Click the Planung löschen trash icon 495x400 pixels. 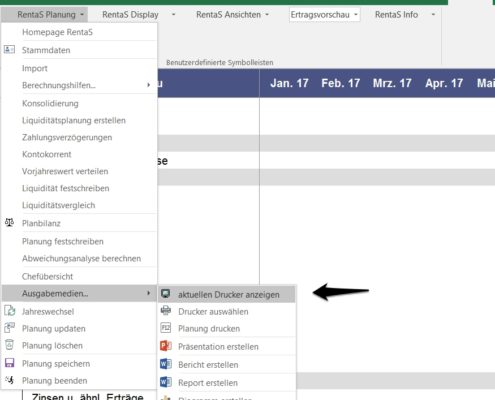pos(10,345)
